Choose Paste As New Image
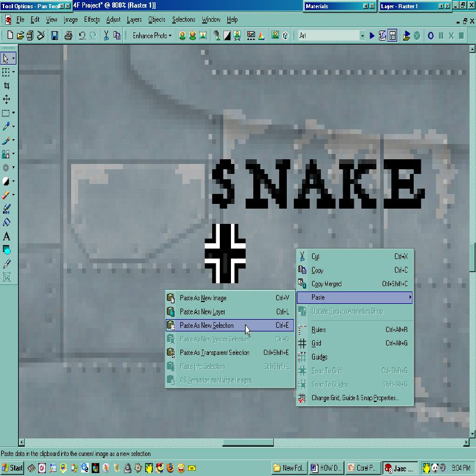The image size is (476, 476). (x=230, y=298)
